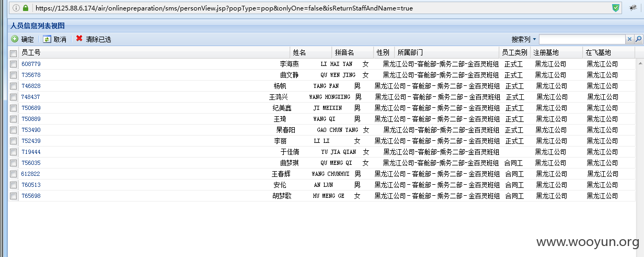Check the box for employee 746828

(13, 86)
